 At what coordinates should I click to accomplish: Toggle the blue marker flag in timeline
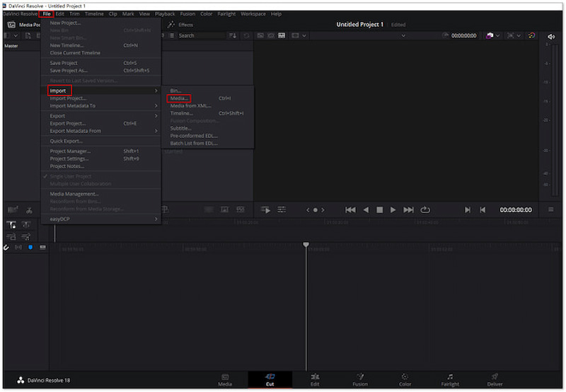(x=30, y=247)
